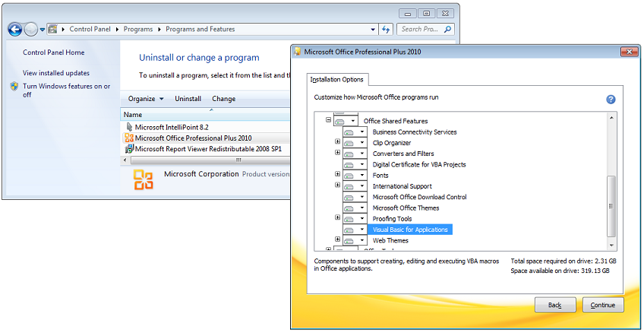The width and height of the screenshot is (644, 333).
Task: Click the shield icon beside Windows features link
Action: [14, 87]
